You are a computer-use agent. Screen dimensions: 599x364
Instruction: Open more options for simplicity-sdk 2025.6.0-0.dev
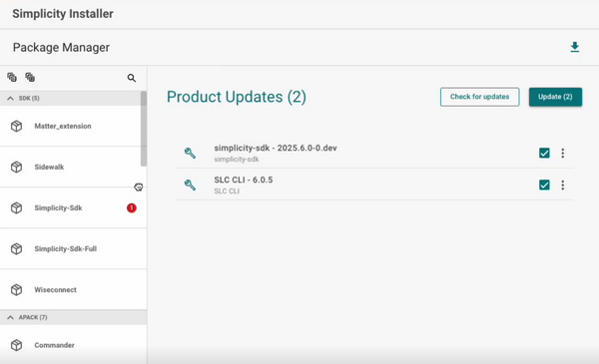[x=562, y=153]
